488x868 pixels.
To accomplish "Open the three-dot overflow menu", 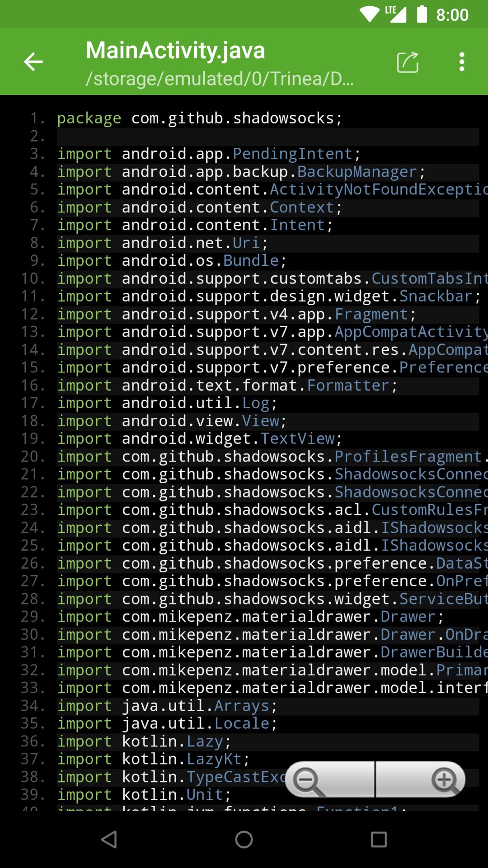I will (461, 62).
